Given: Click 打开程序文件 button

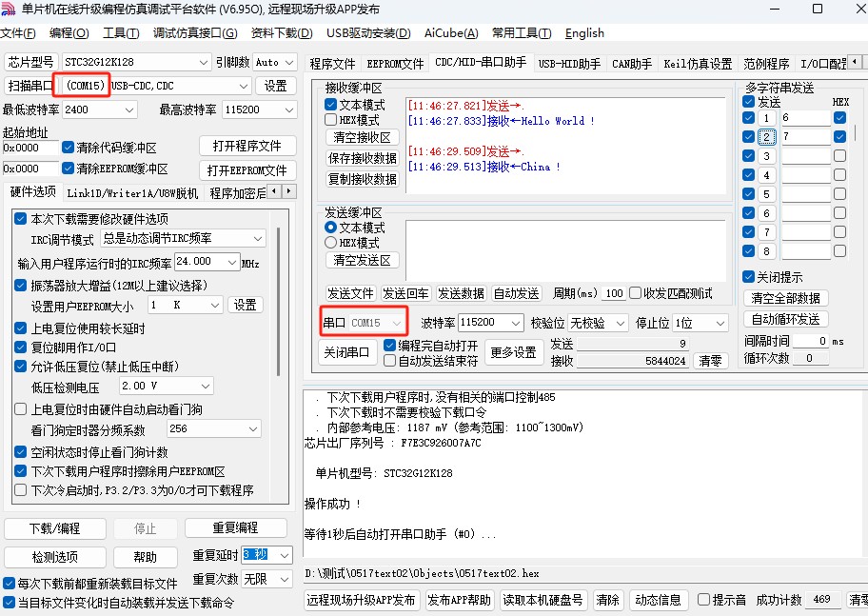Looking at the screenshot, I should click(247, 147).
